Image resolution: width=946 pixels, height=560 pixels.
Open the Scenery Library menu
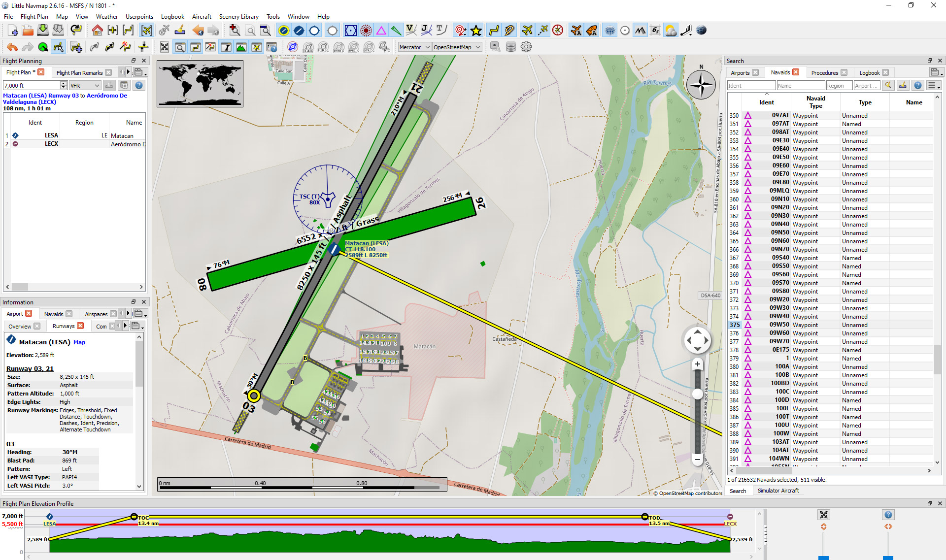239,16
